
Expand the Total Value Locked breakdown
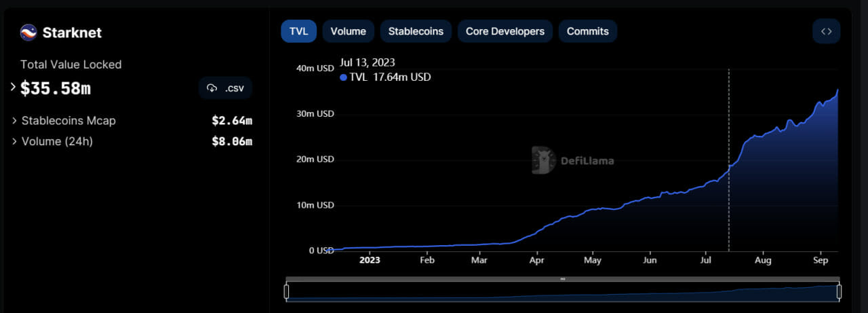coord(13,87)
